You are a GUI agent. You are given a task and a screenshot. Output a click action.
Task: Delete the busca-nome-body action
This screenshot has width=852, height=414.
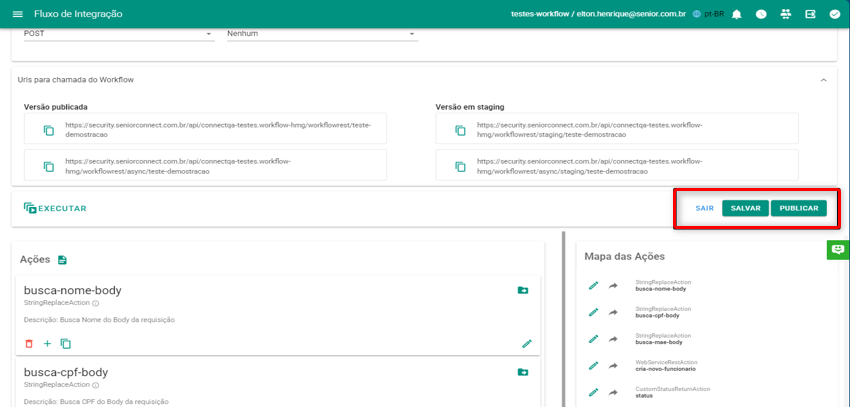[x=29, y=343]
